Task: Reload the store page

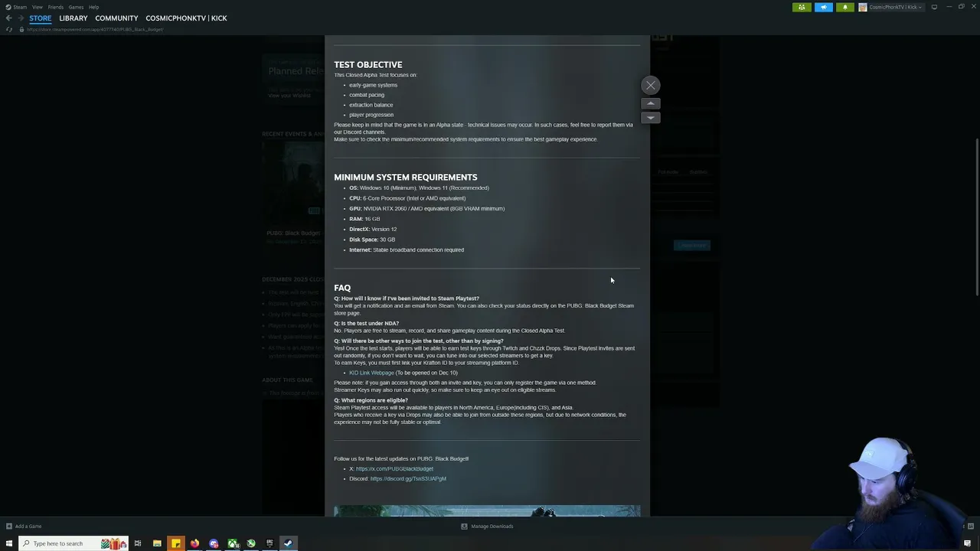Action: pyautogui.click(x=9, y=29)
